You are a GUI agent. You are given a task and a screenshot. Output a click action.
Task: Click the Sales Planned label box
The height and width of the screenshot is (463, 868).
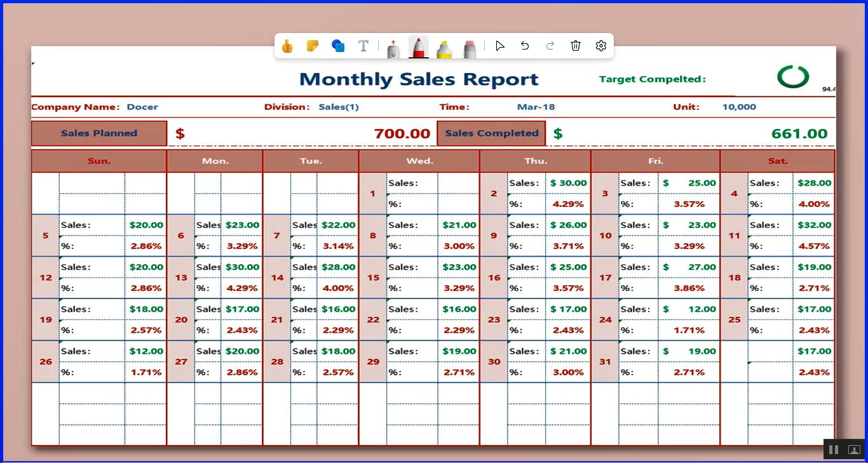(x=99, y=133)
